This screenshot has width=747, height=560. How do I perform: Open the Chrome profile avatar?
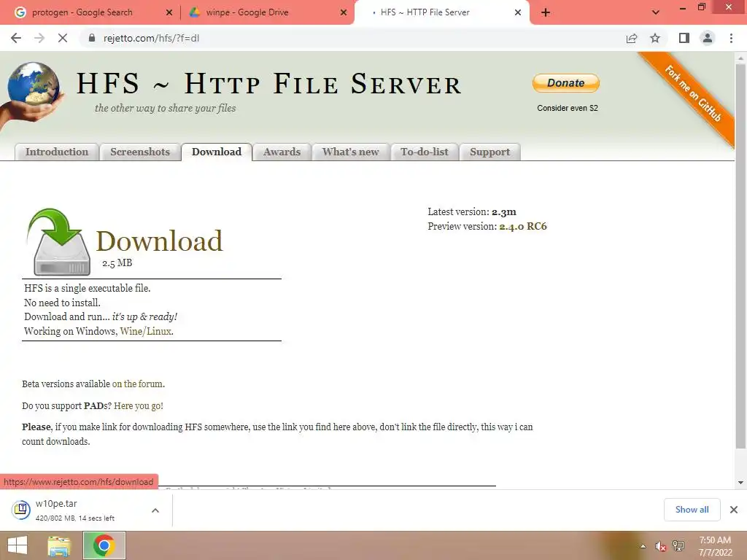point(708,38)
